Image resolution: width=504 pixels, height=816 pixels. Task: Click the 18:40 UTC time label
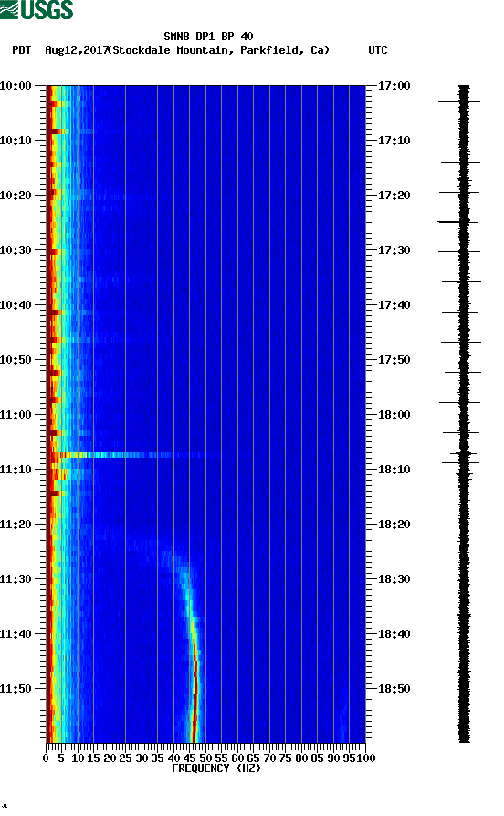tap(394, 634)
